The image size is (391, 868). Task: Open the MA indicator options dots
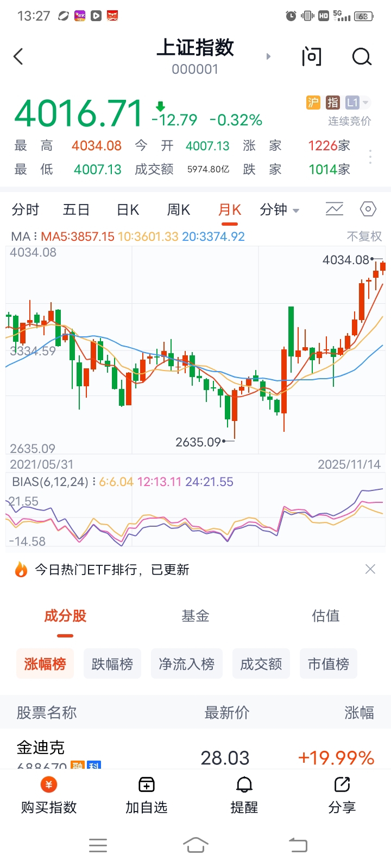[x=35, y=237]
